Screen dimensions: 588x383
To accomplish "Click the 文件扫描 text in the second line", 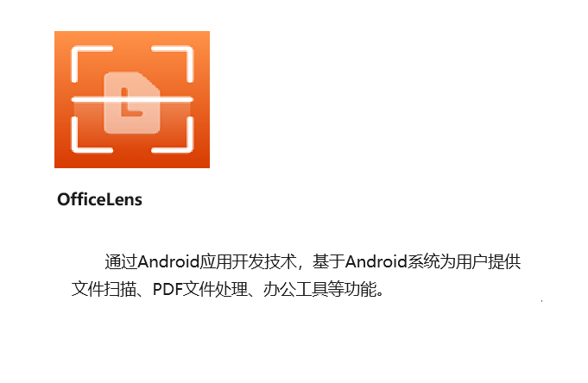I will pyautogui.click(x=104, y=289).
